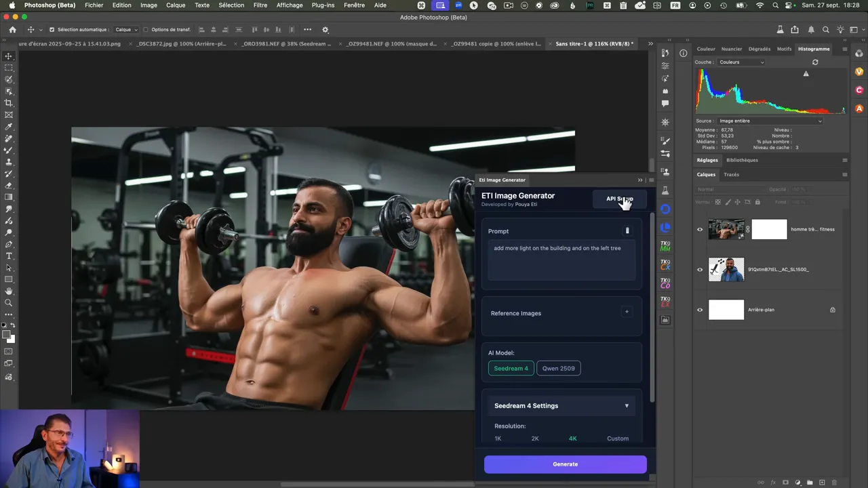Collapse the Seedream 4 Settings section
Screen dimensions: 868x488
click(x=626, y=406)
